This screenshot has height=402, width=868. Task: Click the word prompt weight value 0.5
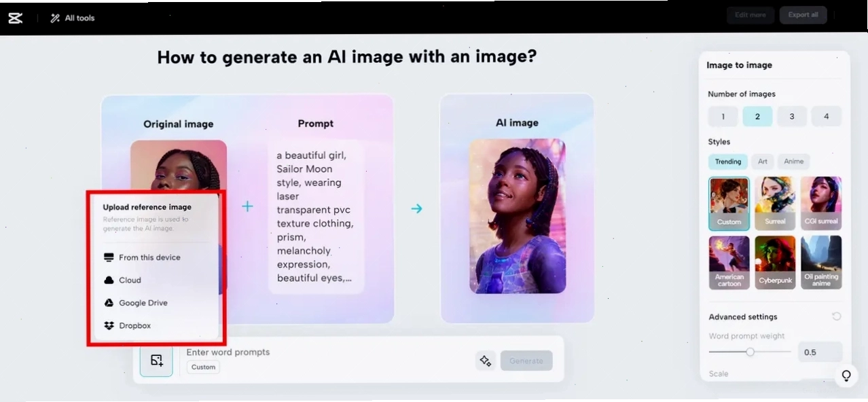click(x=820, y=352)
